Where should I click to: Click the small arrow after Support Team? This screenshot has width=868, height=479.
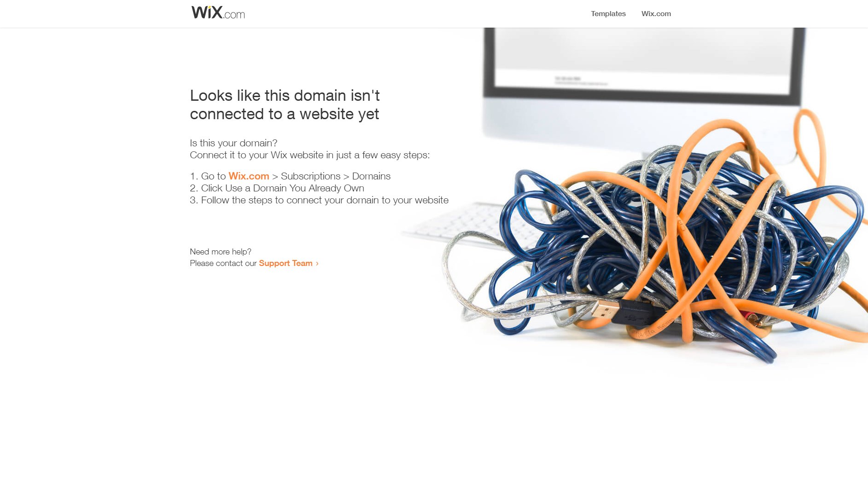pyautogui.click(x=317, y=264)
